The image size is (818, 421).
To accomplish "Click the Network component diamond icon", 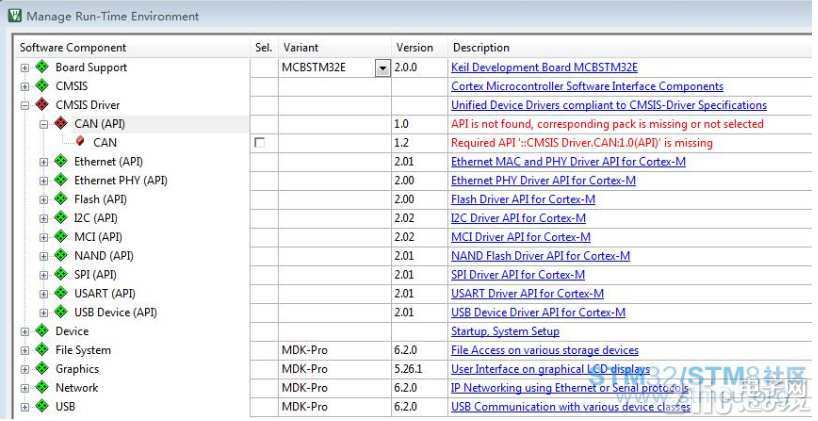I will [42, 387].
